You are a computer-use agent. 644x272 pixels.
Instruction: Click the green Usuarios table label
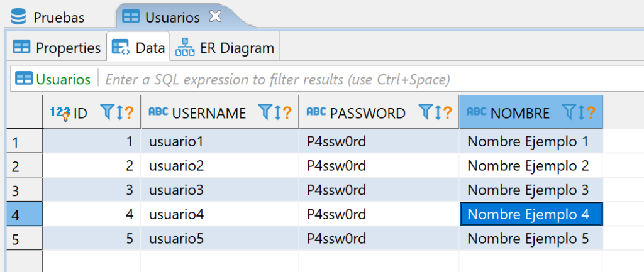point(63,80)
